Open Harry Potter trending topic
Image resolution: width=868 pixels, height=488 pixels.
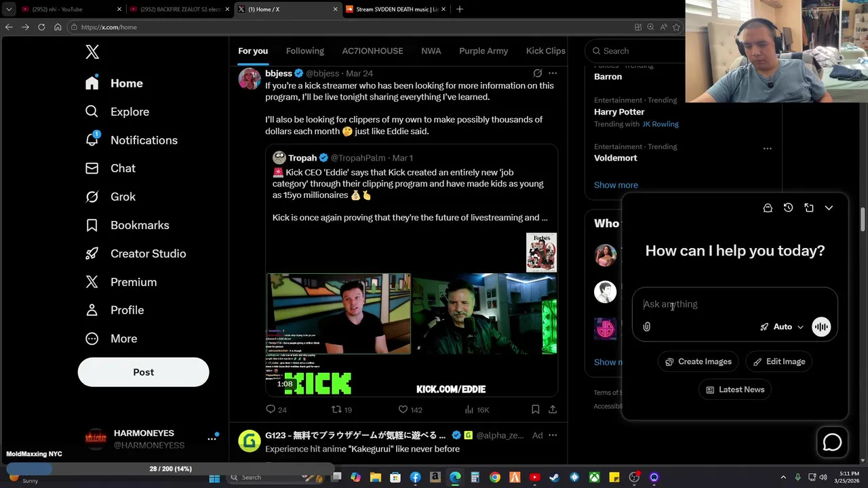coord(619,112)
